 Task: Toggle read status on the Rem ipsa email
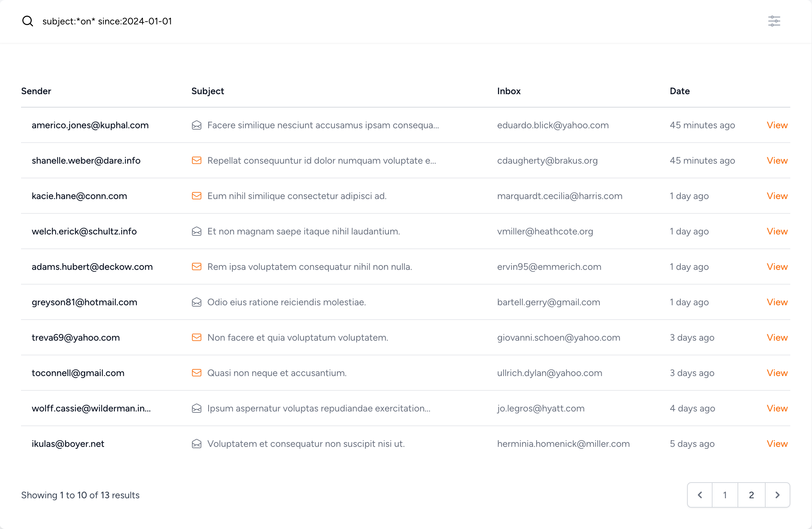(197, 267)
